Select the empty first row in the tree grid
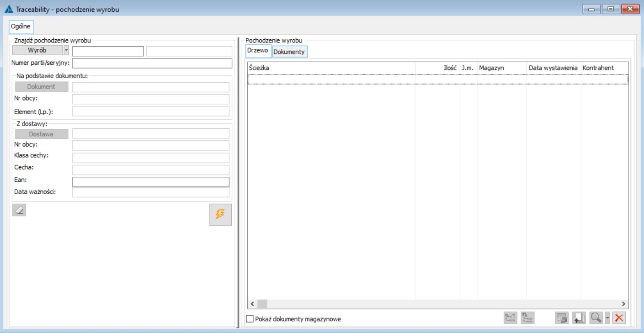Image resolution: width=644 pixels, height=333 pixels. pyautogui.click(x=438, y=79)
